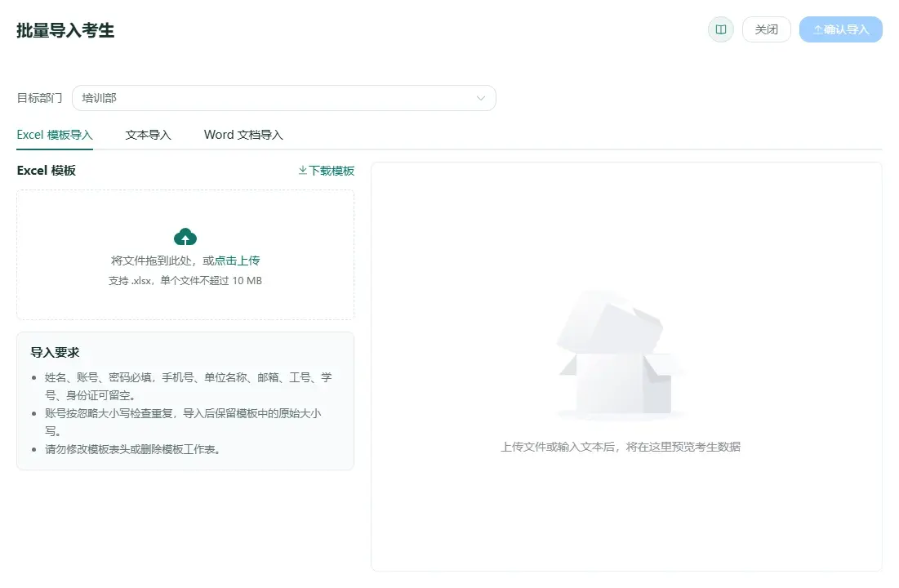Click the 确认导入 button

click(840, 29)
